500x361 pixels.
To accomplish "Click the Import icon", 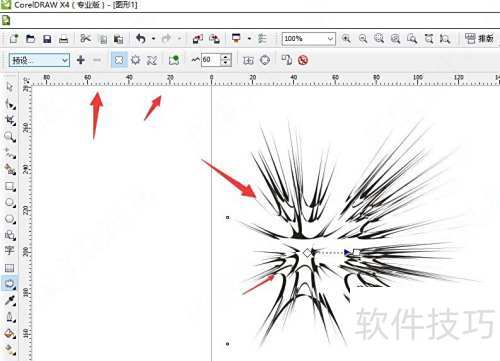I will click(x=198, y=39).
